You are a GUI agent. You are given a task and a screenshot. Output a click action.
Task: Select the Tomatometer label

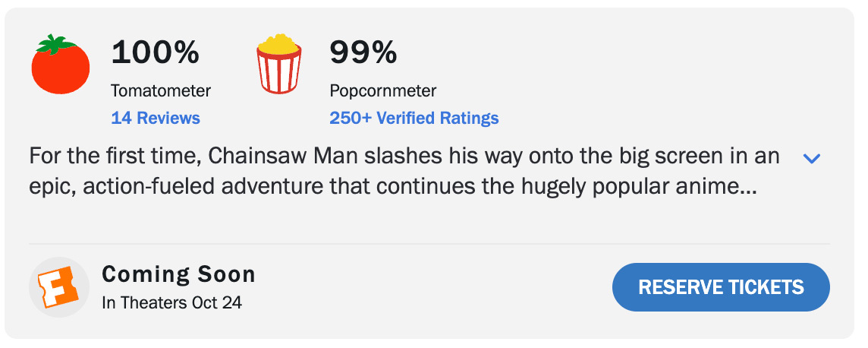coord(161,91)
